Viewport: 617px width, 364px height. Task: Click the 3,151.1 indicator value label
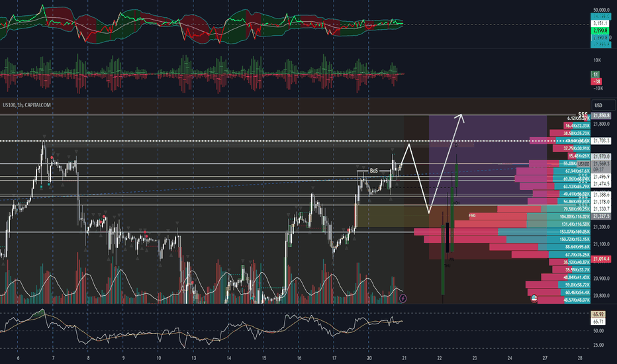(600, 24)
